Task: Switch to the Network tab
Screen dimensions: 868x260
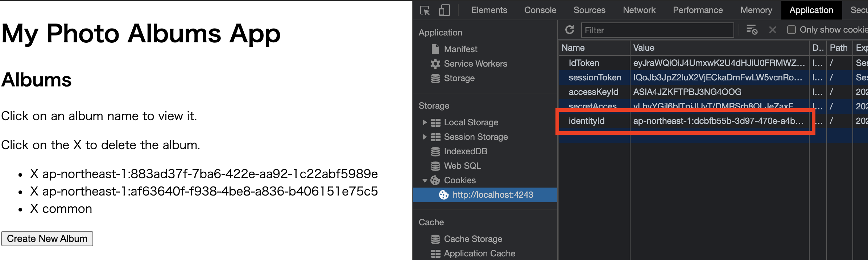Action: click(639, 10)
